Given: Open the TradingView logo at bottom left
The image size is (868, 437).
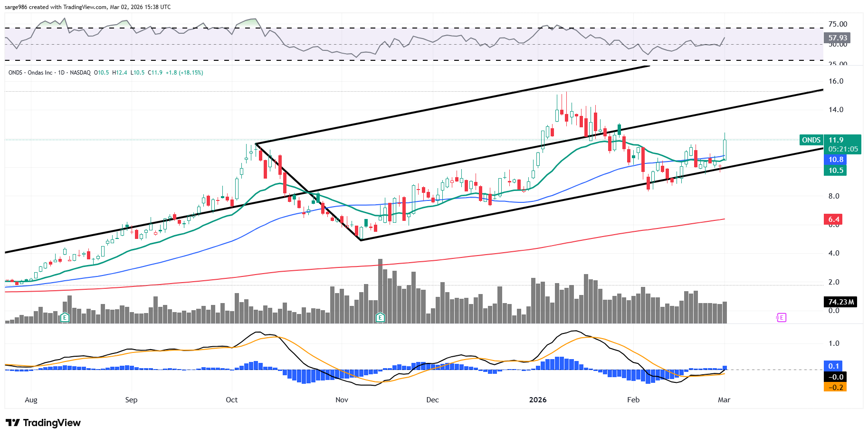Looking at the screenshot, I should [x=43, y=423].
